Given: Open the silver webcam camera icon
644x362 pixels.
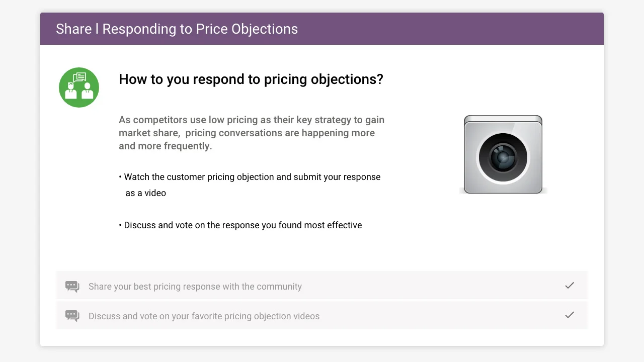Looking at the screenshot, I should pyautogui.click(x=503, y=154).
